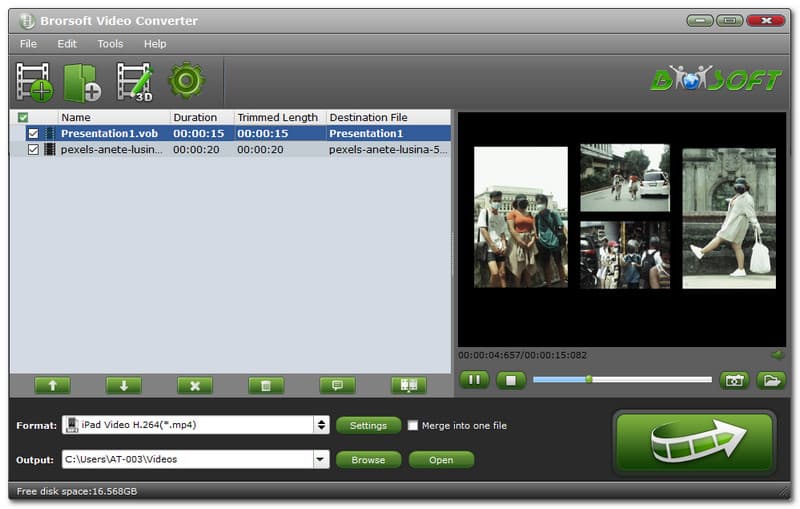Image resolution: width=800 pixels, height=509 pixels.
Task: Move selected item down in list
Action: 123,385
